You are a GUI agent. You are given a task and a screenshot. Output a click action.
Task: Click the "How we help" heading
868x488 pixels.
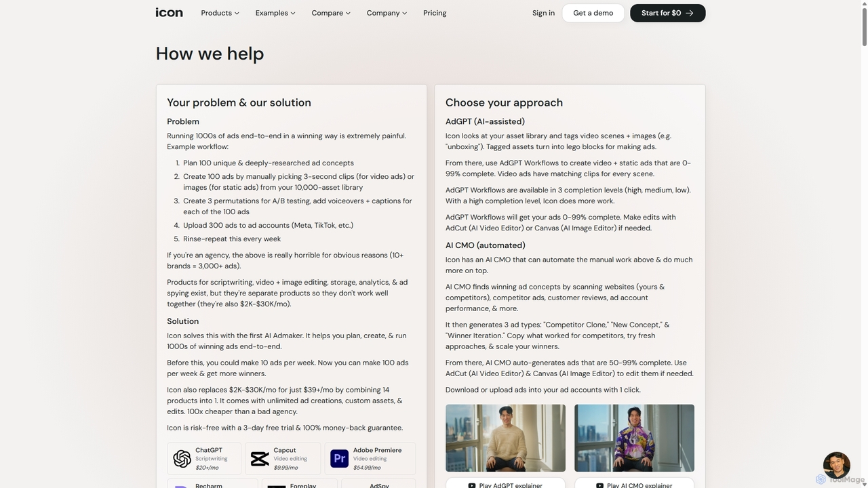pyautogui.click(x=210, y=54)
